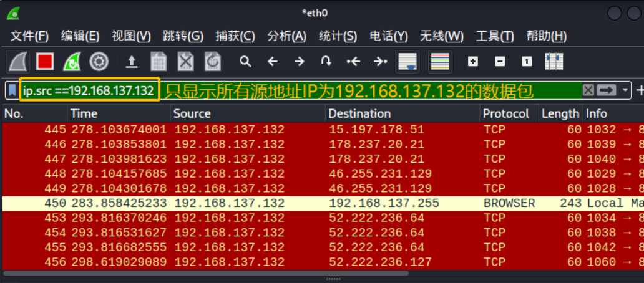Screen dimensions: 644x283
Task: Restart the current capture with green fin icon
Action: pyautogui.click(x=72, y=62)
